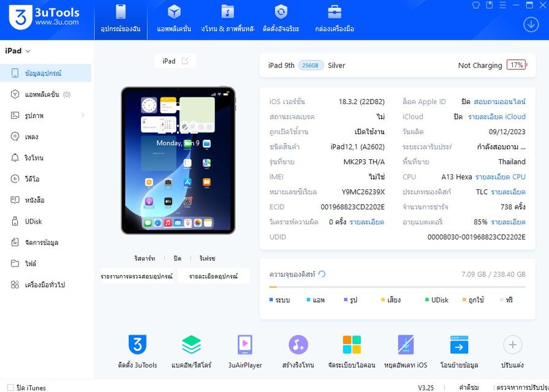Launch ติดตั้ง 3uTools shortcut
549x392 pixels.
[x=137, y=352]
